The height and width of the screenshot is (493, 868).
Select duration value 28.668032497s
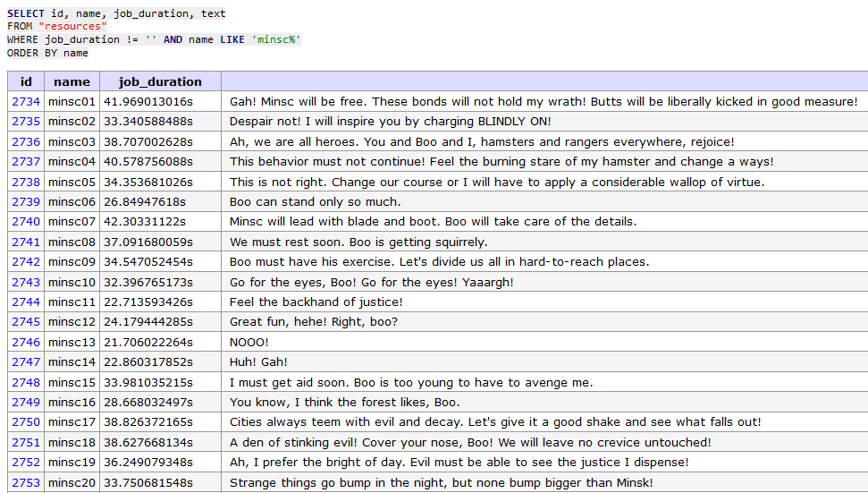pos(148,403)
